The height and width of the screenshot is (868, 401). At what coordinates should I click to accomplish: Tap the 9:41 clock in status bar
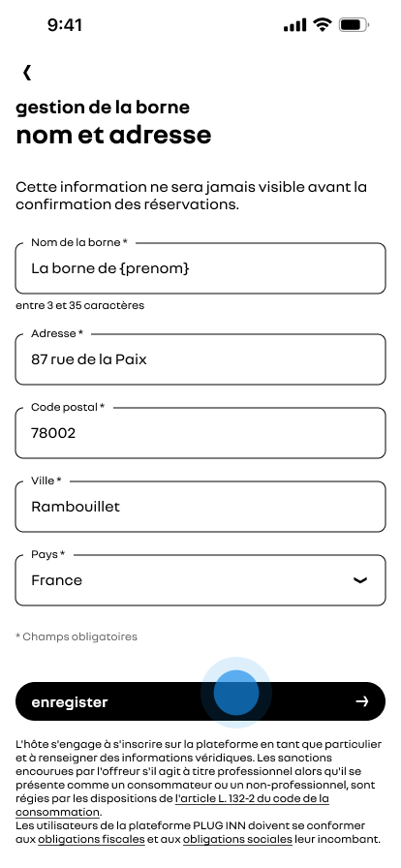65,25
